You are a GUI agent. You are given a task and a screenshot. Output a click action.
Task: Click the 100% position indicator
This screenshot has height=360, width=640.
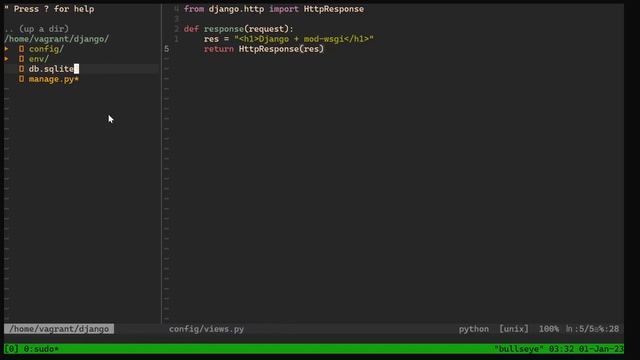point(549,329)
